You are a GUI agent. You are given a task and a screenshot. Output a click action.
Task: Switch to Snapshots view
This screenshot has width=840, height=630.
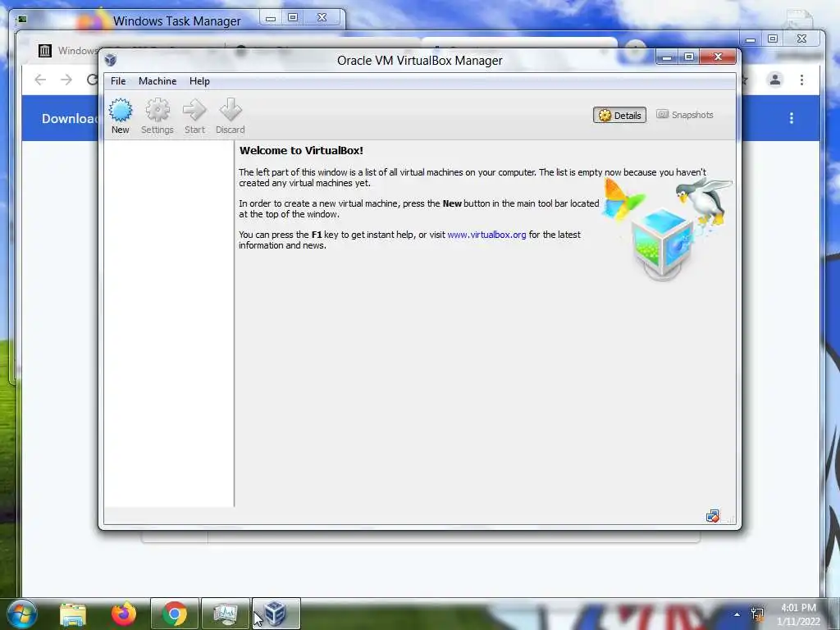[x=685, y=115]
